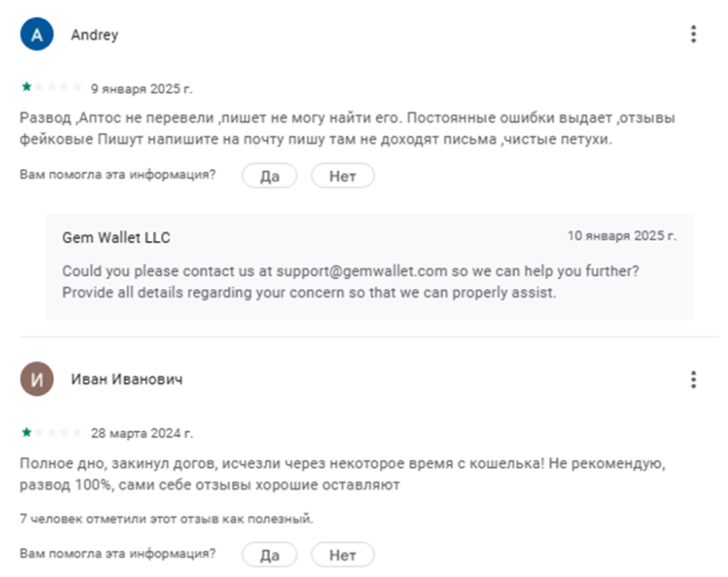Click the star rating on Иван Иванович's review

52,432
